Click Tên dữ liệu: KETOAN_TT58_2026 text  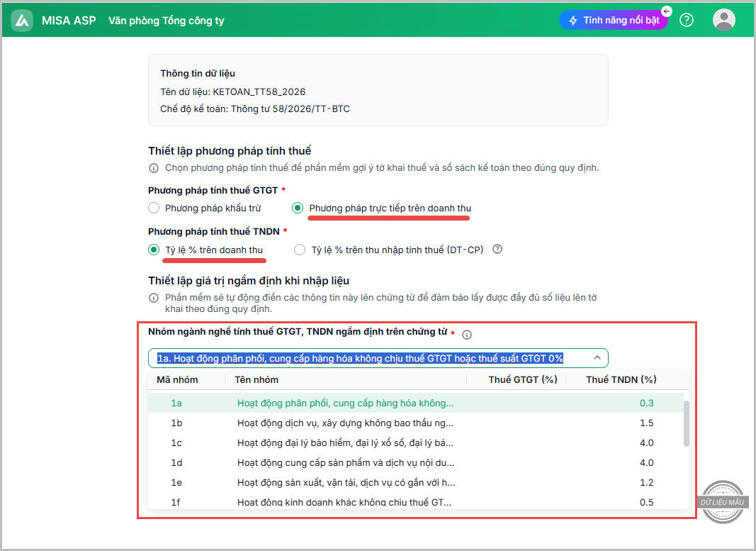233,91
